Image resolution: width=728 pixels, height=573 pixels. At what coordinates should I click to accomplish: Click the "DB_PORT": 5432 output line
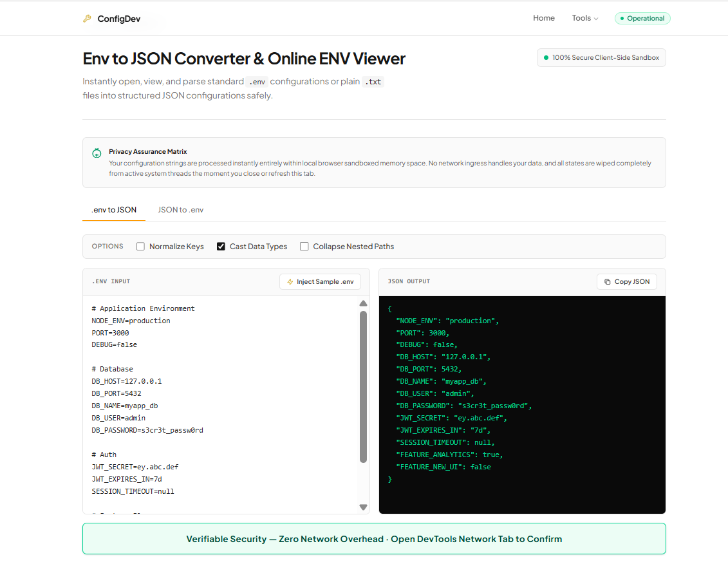429,369
